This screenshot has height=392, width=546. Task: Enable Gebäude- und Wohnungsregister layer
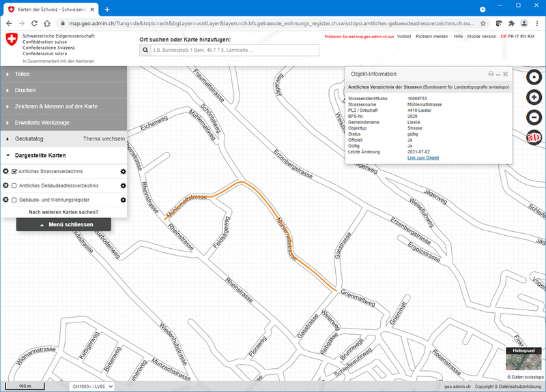click(x=14, y=200)
